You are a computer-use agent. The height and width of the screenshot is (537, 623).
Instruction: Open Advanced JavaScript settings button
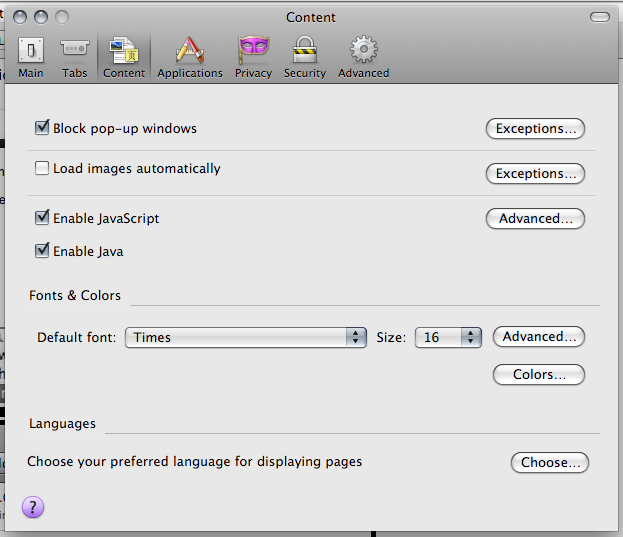[x=535, y=218]
